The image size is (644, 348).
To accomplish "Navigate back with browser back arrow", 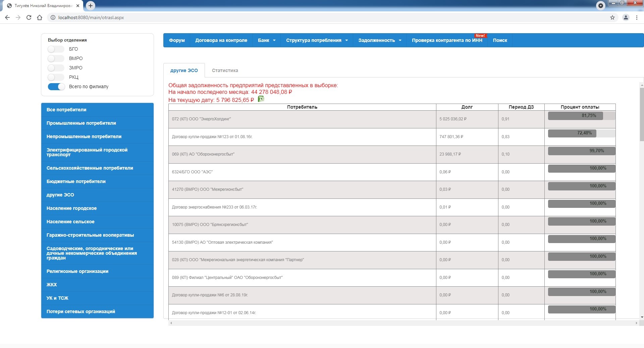I will (x=7, y=17).
